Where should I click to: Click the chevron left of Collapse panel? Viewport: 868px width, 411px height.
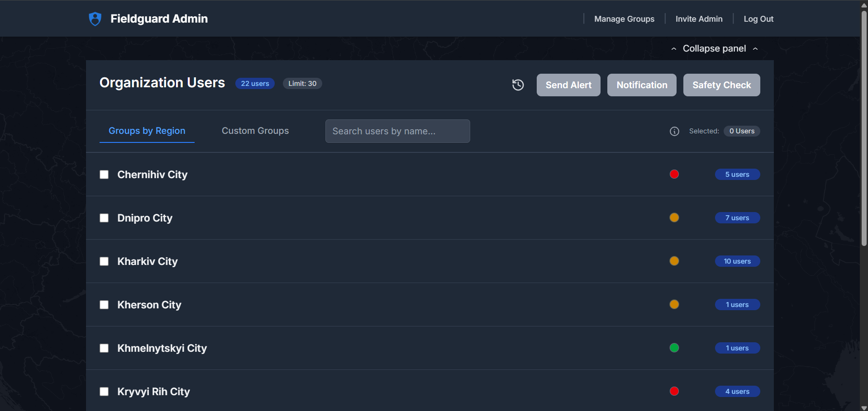pyautogui.click(x=673, y=48)
